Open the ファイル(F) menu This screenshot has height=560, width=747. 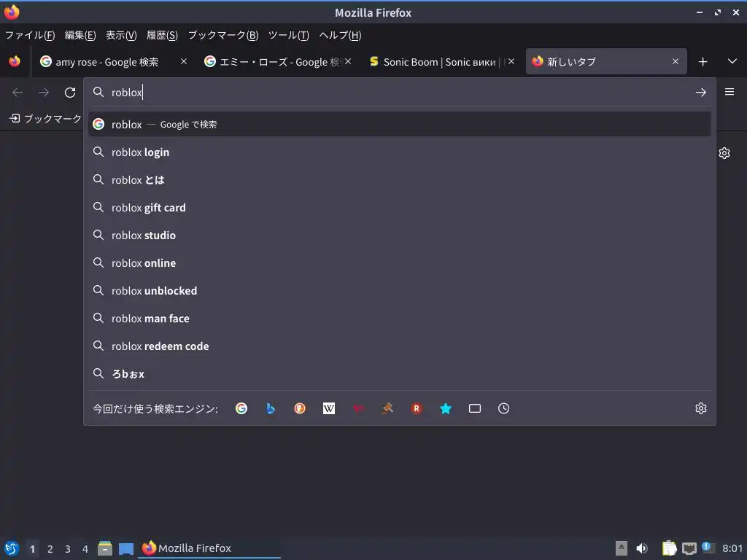tap(30, 35)
